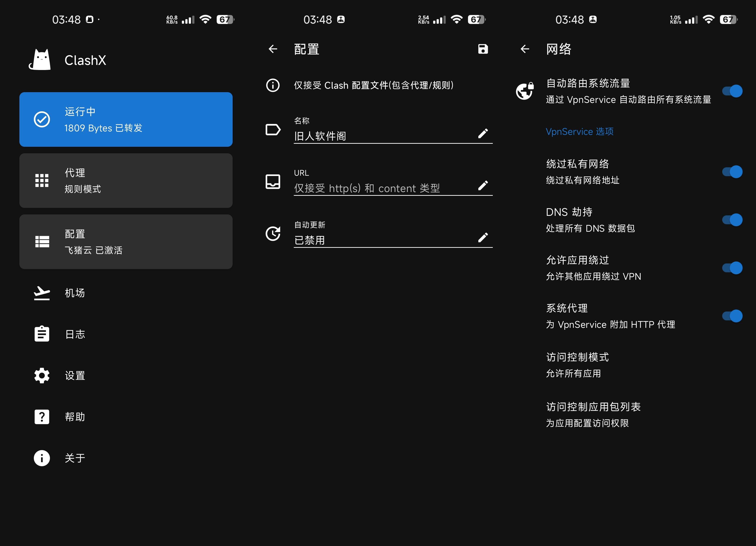Edit 自动更新 with pencil icon
The width and height of the screenshot is (756, 546).
click(483, 237)
